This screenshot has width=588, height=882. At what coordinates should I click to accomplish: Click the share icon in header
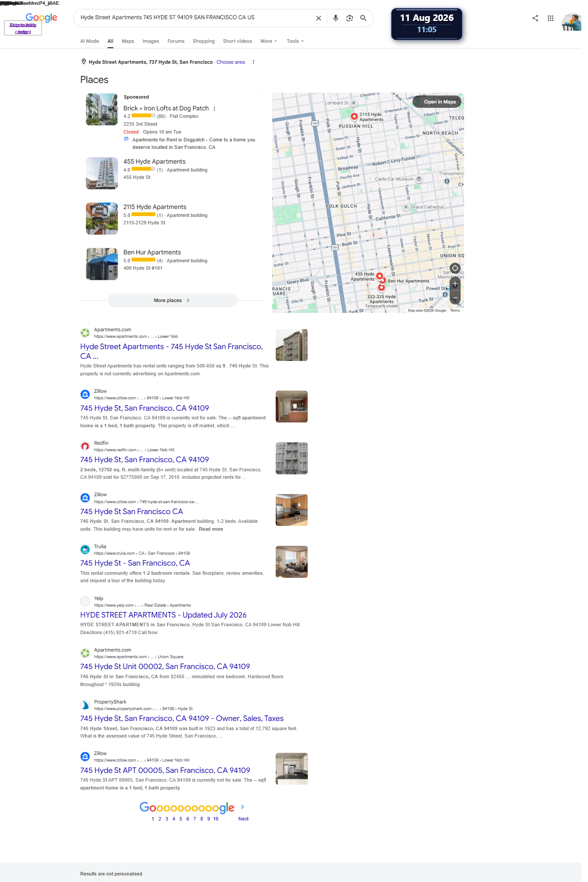[535, 18]
